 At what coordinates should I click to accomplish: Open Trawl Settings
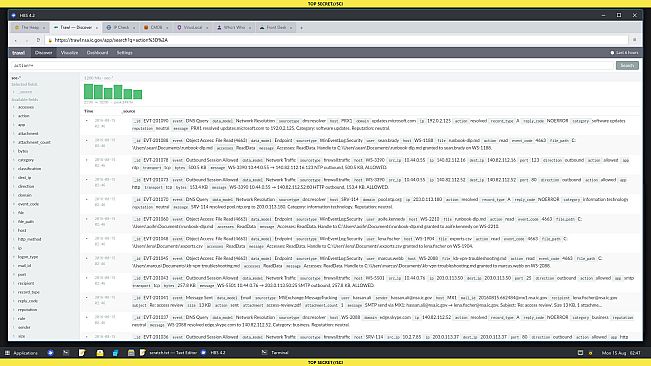(125, 53)
